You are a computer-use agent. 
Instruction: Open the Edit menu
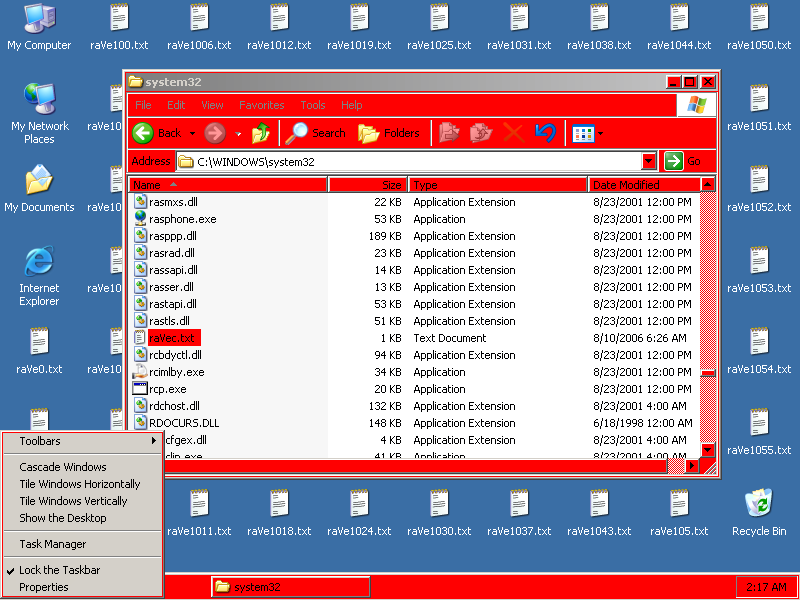point(176,105)
